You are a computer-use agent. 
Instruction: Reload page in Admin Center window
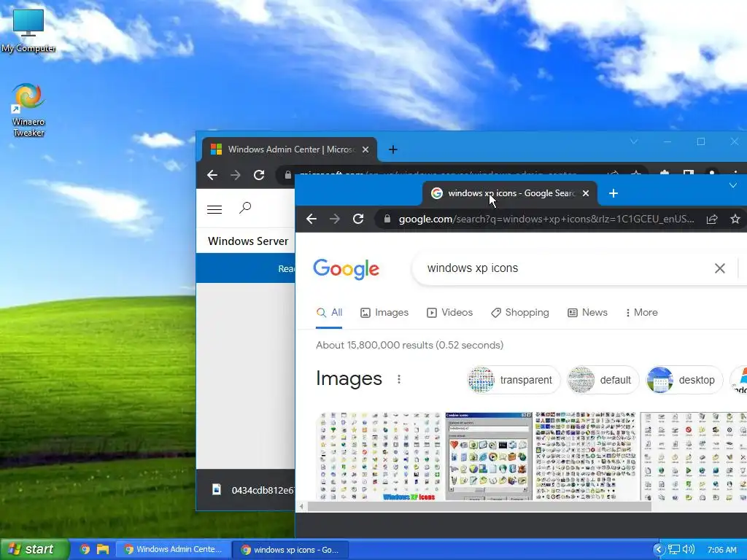[259, 175]
